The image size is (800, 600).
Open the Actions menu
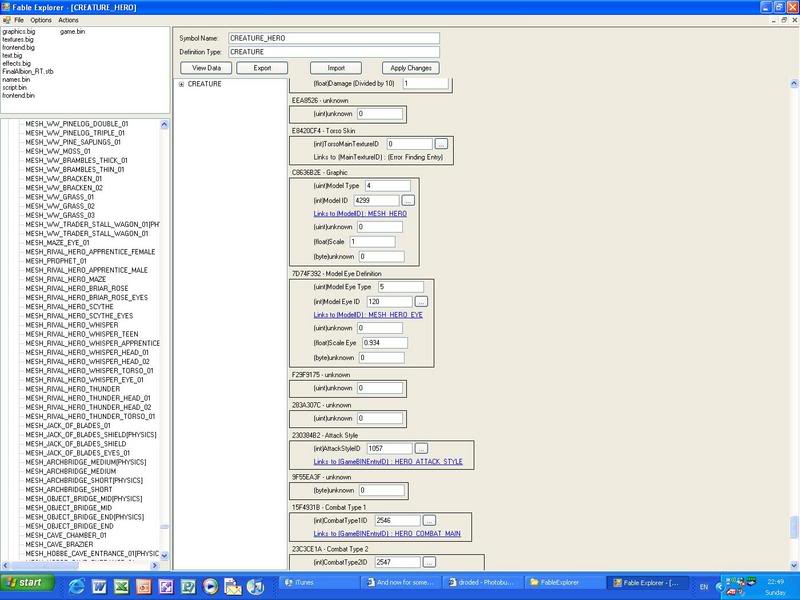[x=68, y=20]
